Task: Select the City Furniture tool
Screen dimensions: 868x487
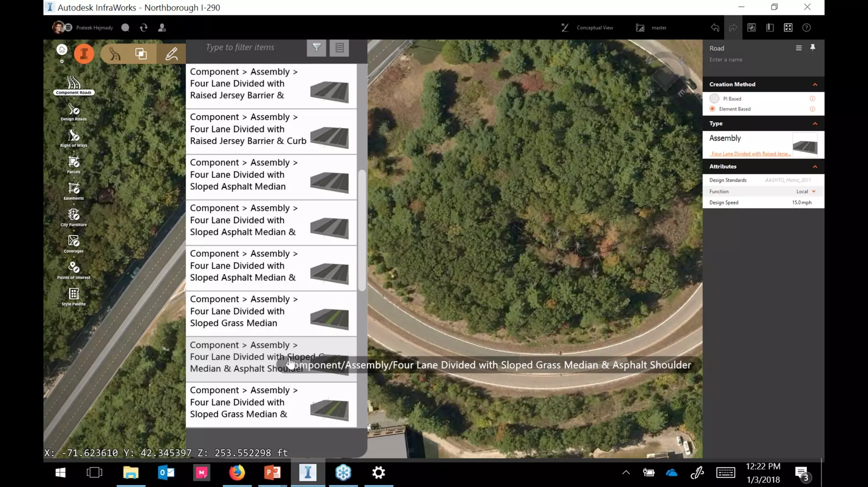Action: pos(74,218)
